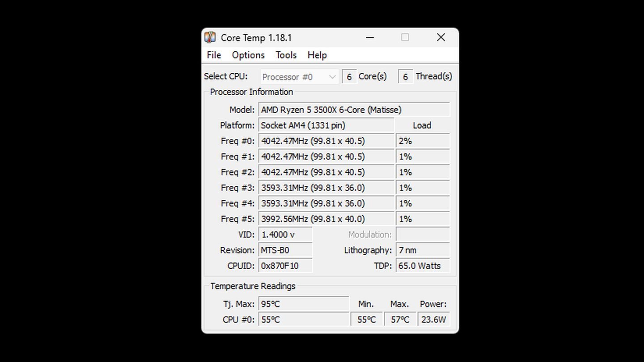Screen dimensions: 644x362
Task: Click the CPU #0 current temperature field
Action: [304, 320]
